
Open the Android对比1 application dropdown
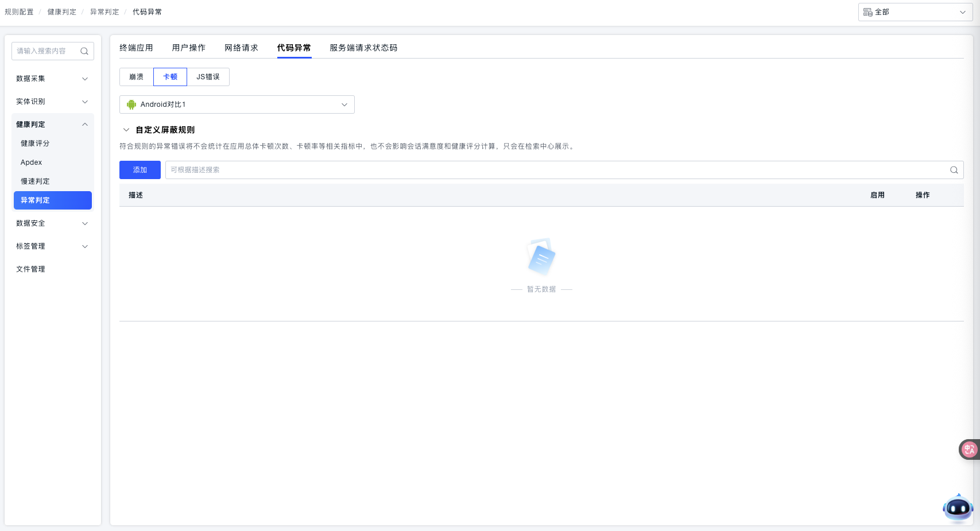coord(237,104)
